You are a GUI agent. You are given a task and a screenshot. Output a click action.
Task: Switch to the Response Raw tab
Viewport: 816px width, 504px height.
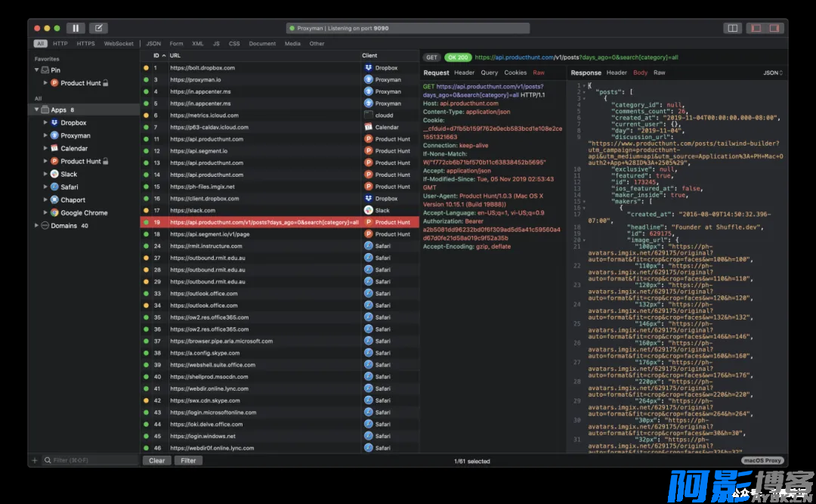click(660, 73)
